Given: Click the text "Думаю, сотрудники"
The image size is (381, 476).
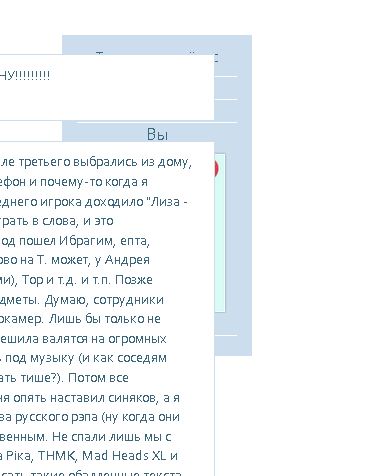Looking at the screenshot, I should 104,300.
